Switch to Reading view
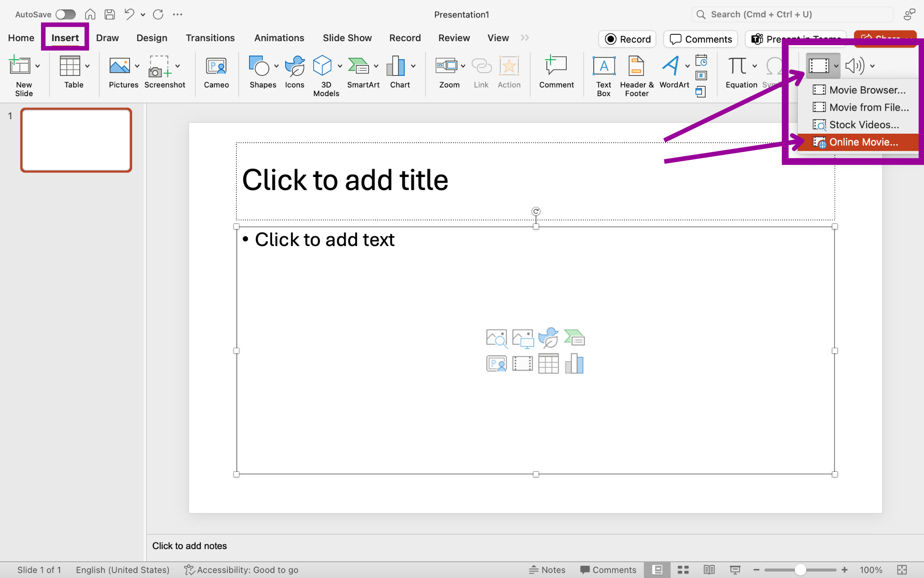 click(709, 570)
